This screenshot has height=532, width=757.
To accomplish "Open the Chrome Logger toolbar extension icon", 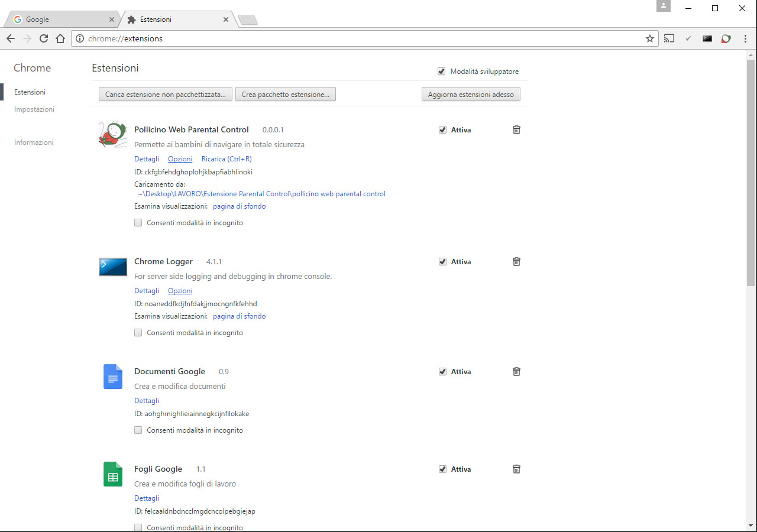I will [x=707, y=38].
